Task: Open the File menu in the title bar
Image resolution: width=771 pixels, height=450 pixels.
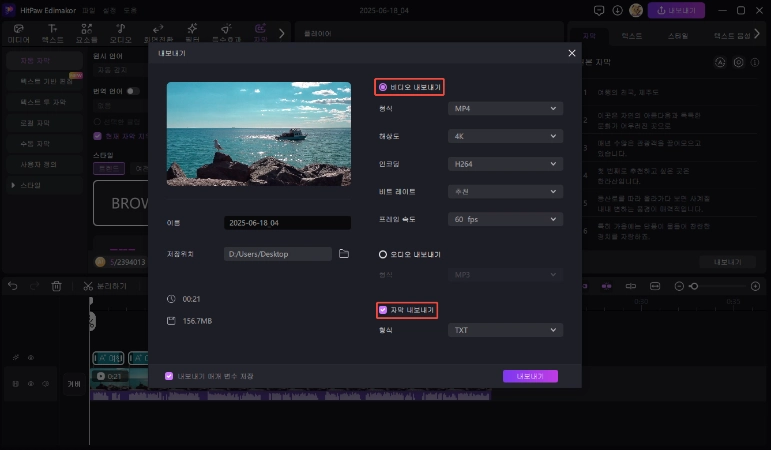Action: tap(89, 10)
